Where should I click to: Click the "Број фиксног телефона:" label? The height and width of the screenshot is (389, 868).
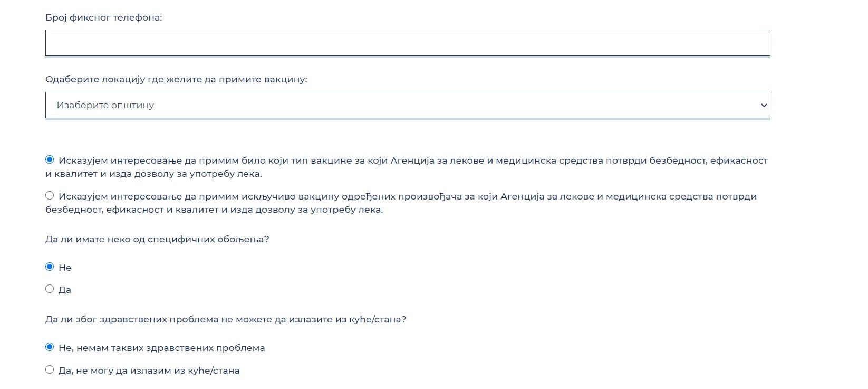pos(104,17)
